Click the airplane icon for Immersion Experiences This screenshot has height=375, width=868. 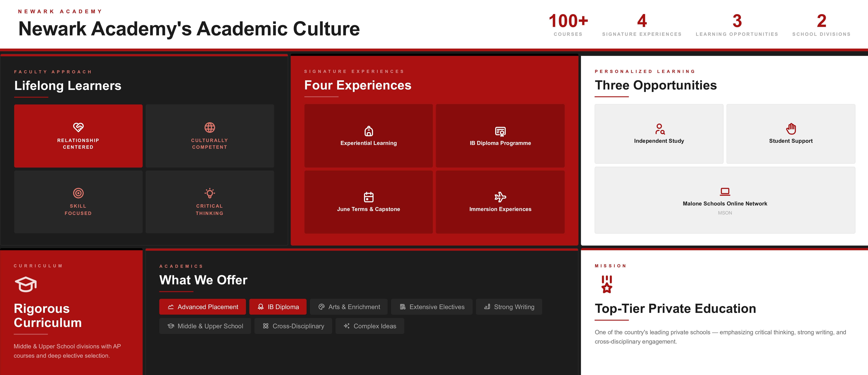(500, 197)
